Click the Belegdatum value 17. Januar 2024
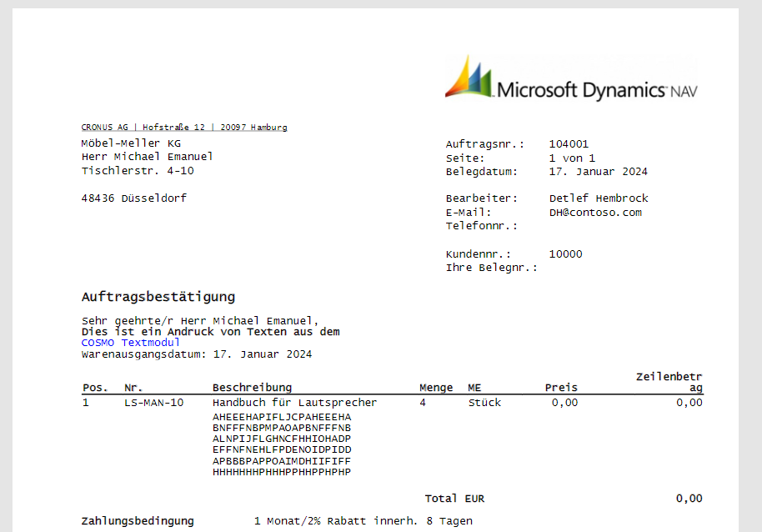762x532 pixels. [598, 172]
